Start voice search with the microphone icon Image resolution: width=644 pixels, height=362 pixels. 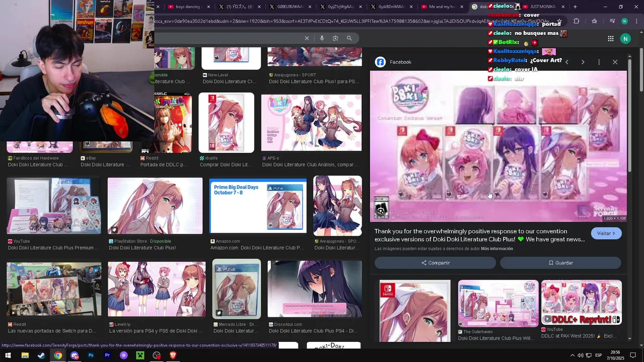pos(322,38)
